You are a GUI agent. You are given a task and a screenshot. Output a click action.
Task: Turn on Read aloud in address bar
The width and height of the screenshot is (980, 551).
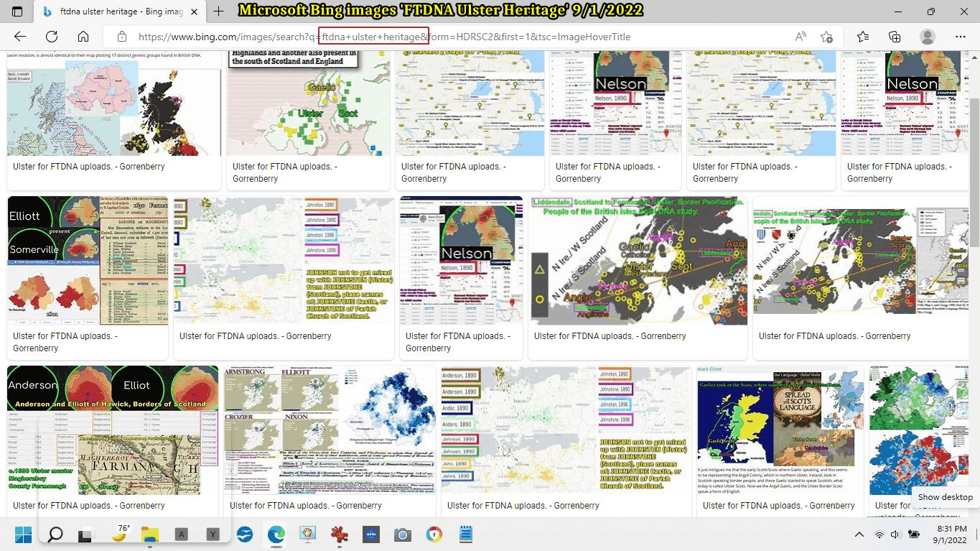[801, 37]
